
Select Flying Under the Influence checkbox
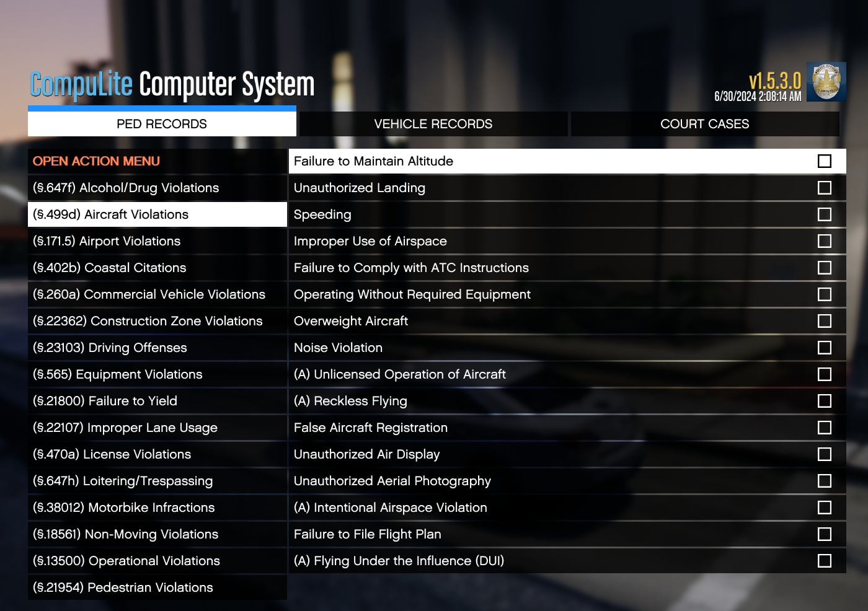[x=824, y=561]
